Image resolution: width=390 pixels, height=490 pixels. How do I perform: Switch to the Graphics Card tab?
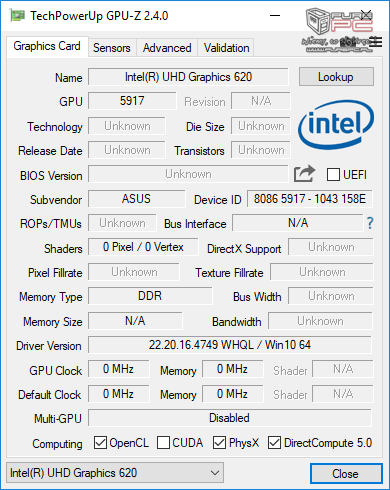tap(47, 46)
